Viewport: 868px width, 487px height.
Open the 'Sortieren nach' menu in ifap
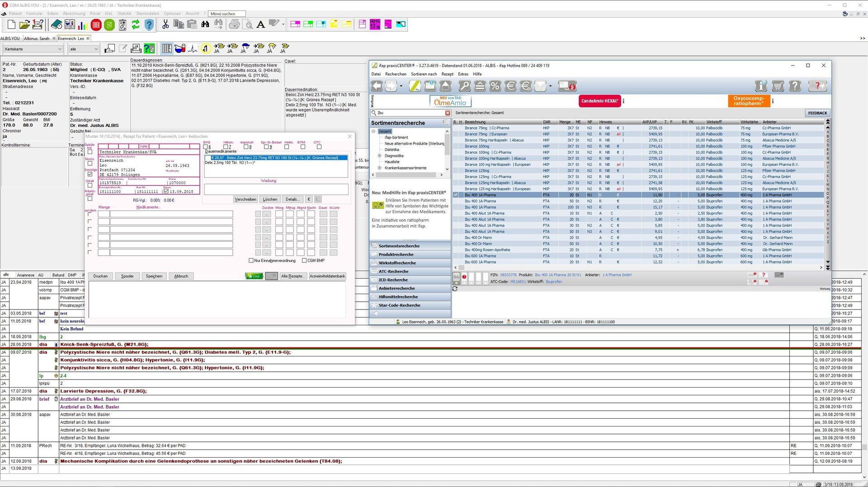[424, 74]
